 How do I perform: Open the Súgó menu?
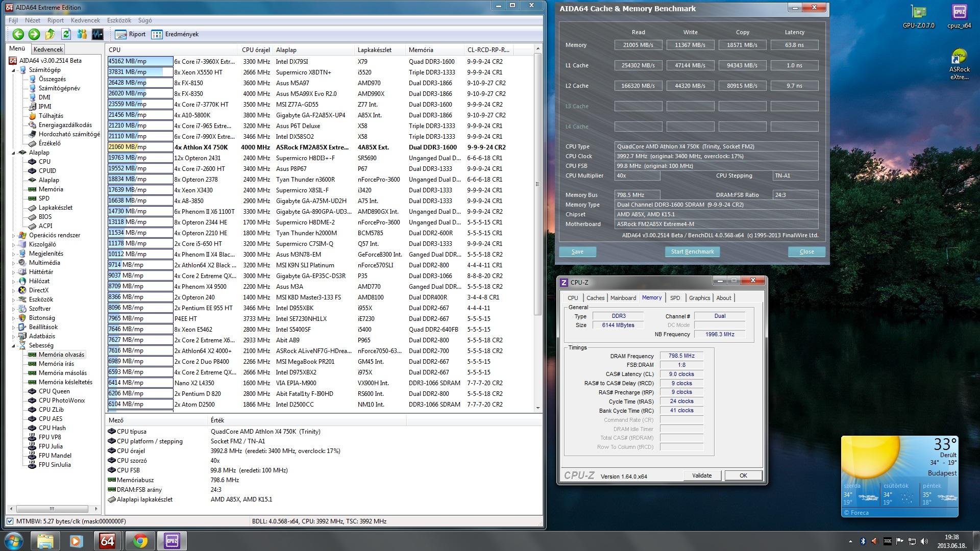(145, 20)
